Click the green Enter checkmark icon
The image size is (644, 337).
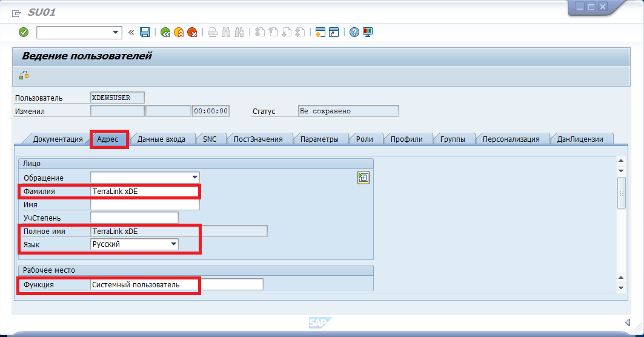click(x=24, y=32)
